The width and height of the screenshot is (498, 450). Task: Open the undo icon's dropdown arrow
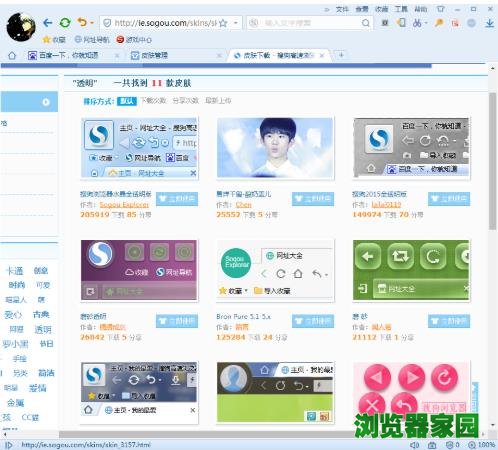pyautogui.click(x=92, y=23)
